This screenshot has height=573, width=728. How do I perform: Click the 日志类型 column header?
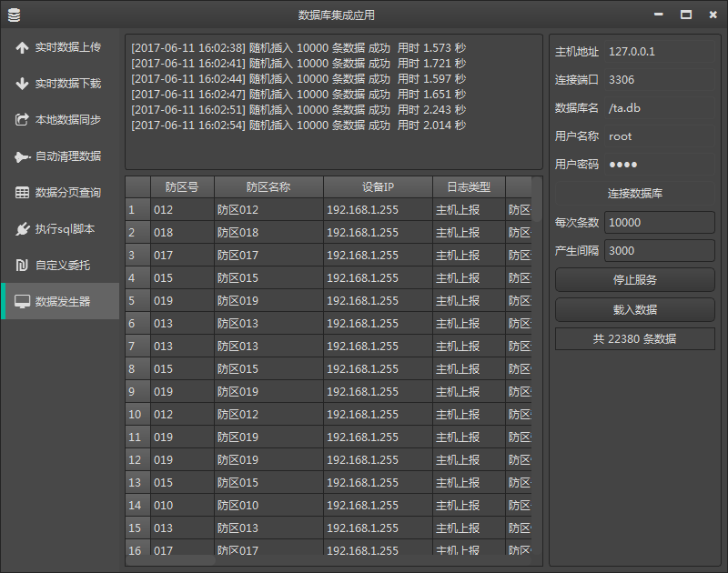pos(469,187)
